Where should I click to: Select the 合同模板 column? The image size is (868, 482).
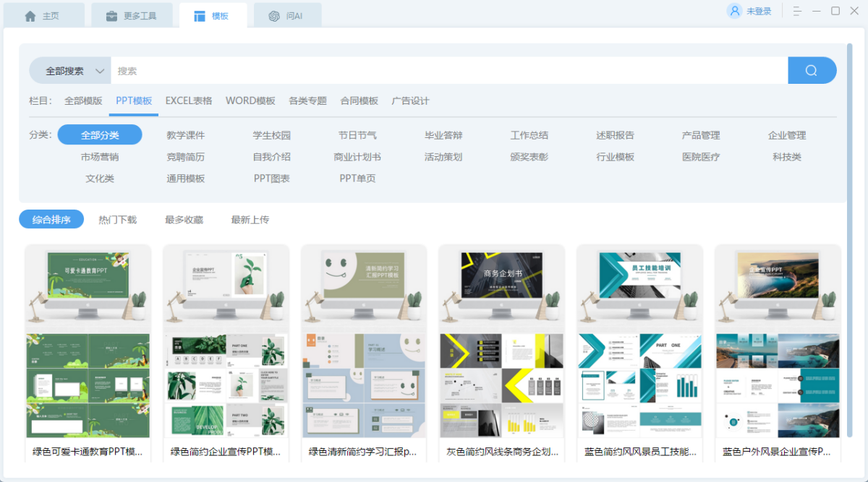[x=359, y=101]
